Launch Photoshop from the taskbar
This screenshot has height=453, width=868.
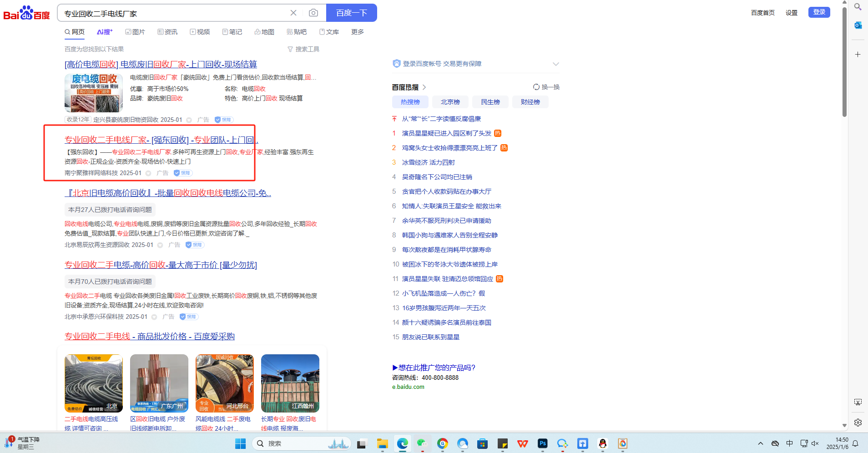click(x=542, y=443)
